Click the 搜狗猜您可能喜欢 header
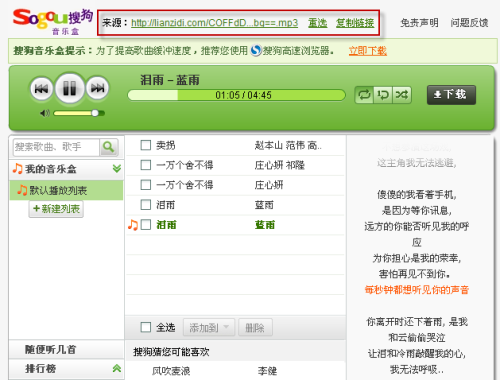Screen dimensions: 500x380 click(x=171, y=352)
